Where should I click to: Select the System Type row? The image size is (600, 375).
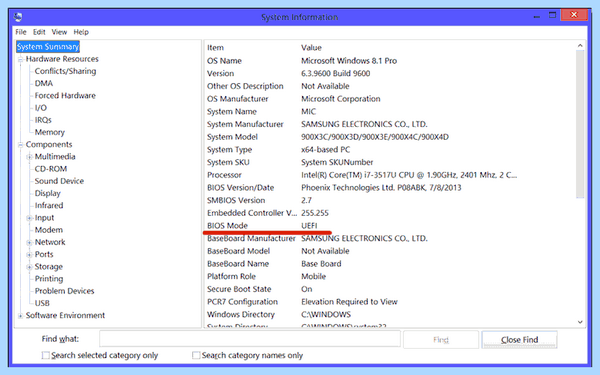tap(390, 150)
